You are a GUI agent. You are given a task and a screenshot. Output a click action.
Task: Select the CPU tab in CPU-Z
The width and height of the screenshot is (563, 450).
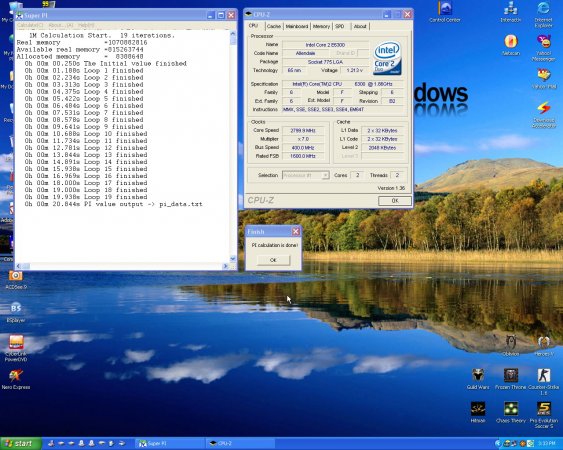coord(253,26)
